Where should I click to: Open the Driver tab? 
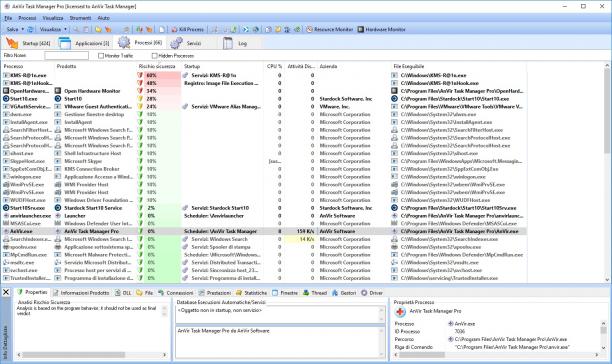pos(372,293)
